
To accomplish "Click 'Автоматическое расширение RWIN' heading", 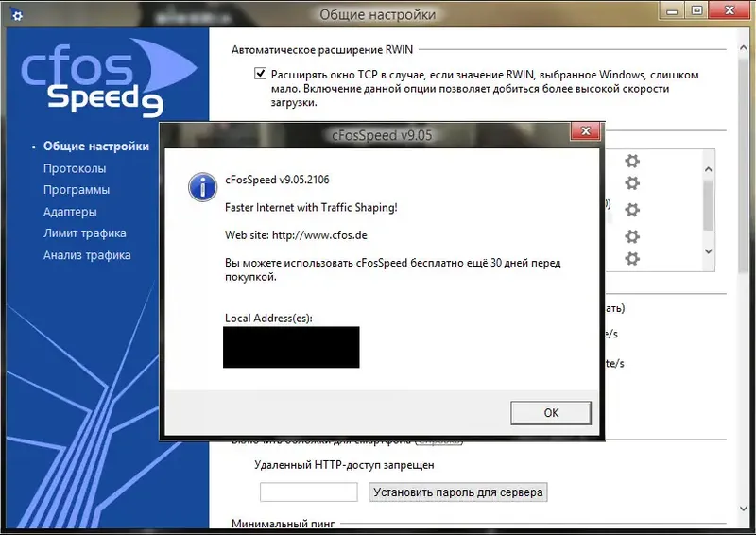I will (x=322, y=50).
